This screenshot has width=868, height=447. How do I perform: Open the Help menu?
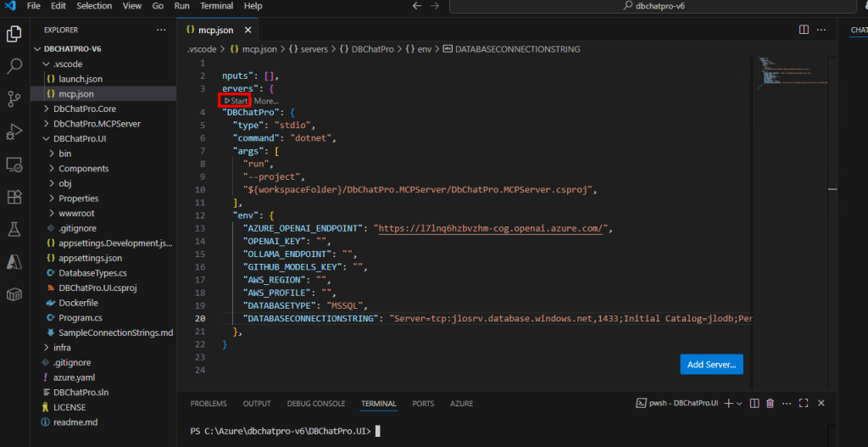click(x=253, y=6)
